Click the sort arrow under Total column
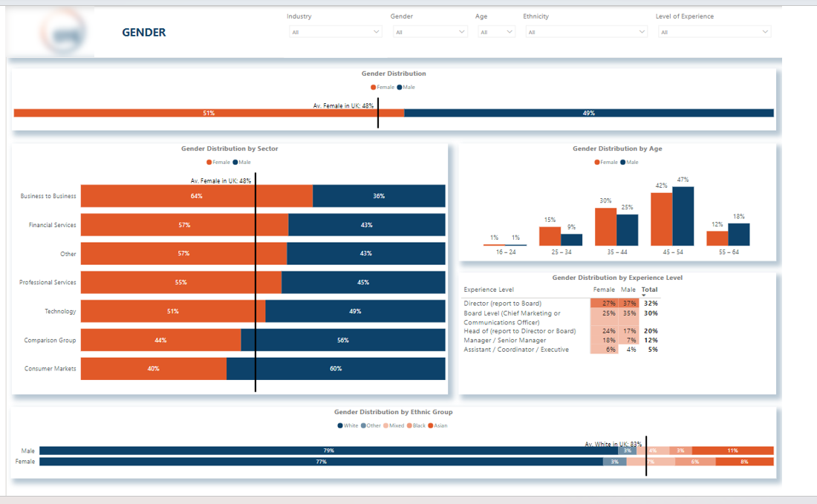817x504 pixels. 644,295
